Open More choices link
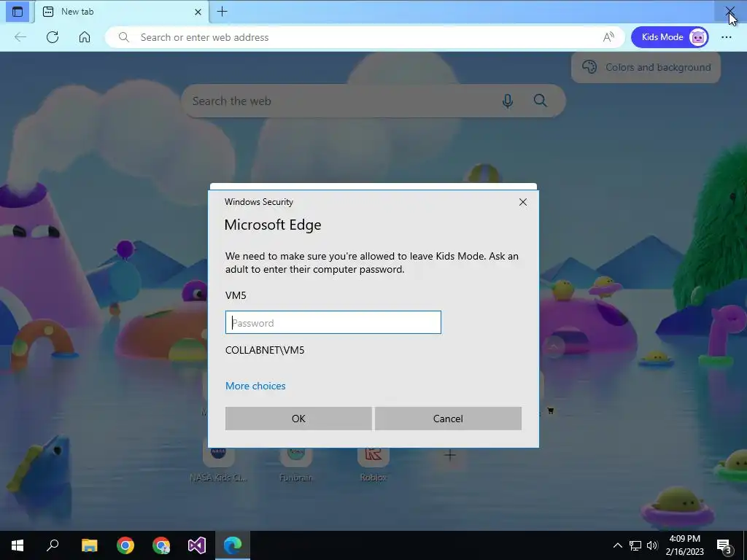 coord(255,386)
